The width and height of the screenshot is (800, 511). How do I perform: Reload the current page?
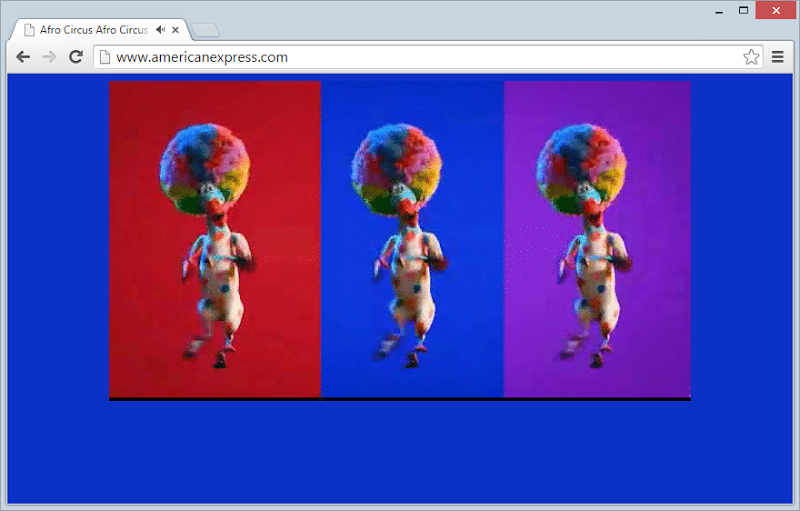click(76, 57)
